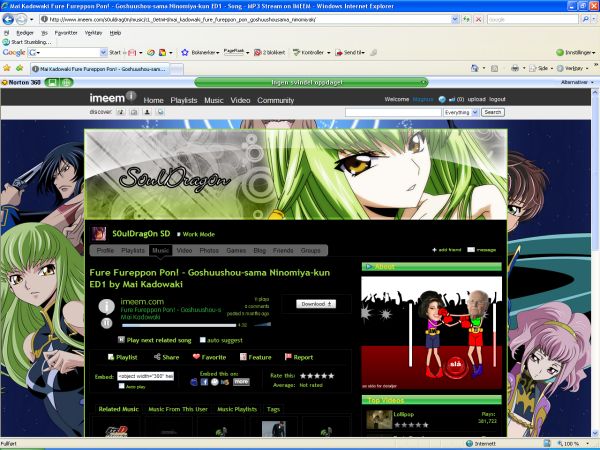Click the Refresh icon beside address bar

[x=466, y=19]
